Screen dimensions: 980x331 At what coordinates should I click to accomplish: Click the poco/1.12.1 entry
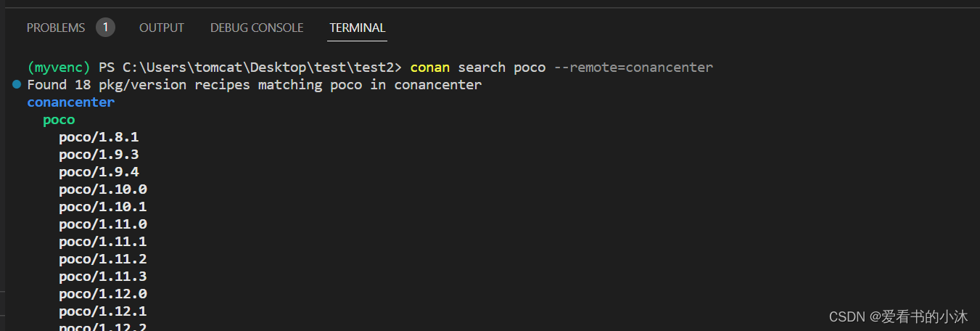click(x=103, y=311)
